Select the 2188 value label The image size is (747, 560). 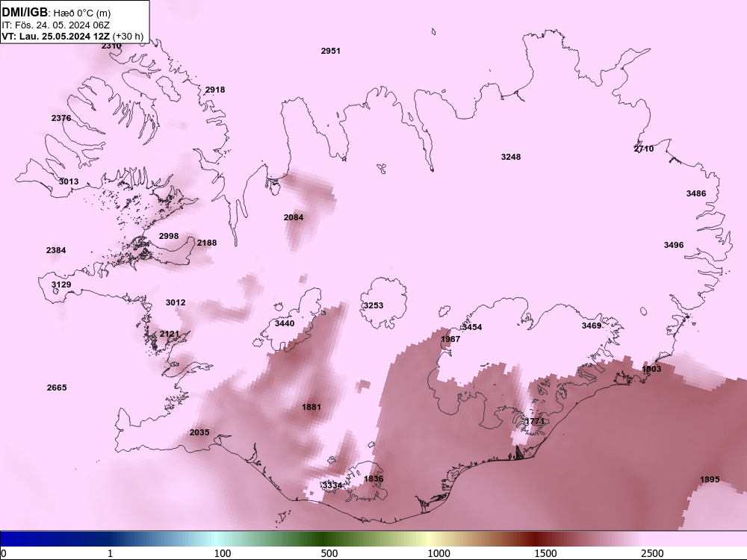click(x=207, y=243)
